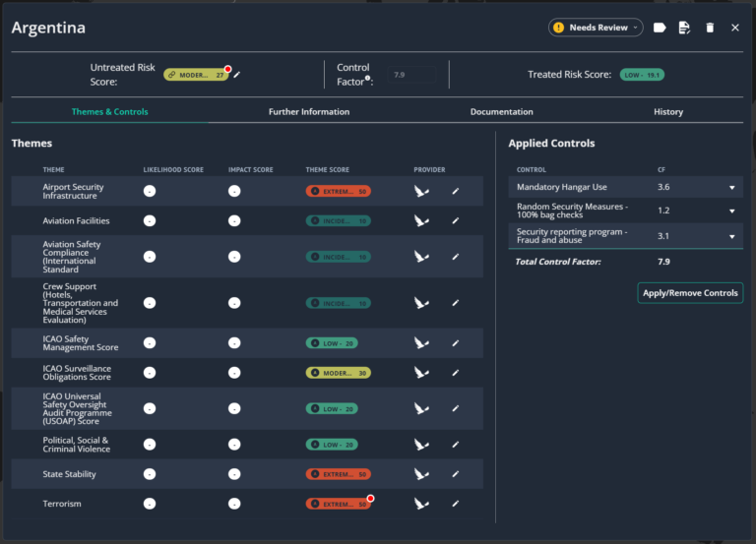Click provider bird icon for Airport Security Infrastructure
Screen dimensions: 756x544
point(421,191)
